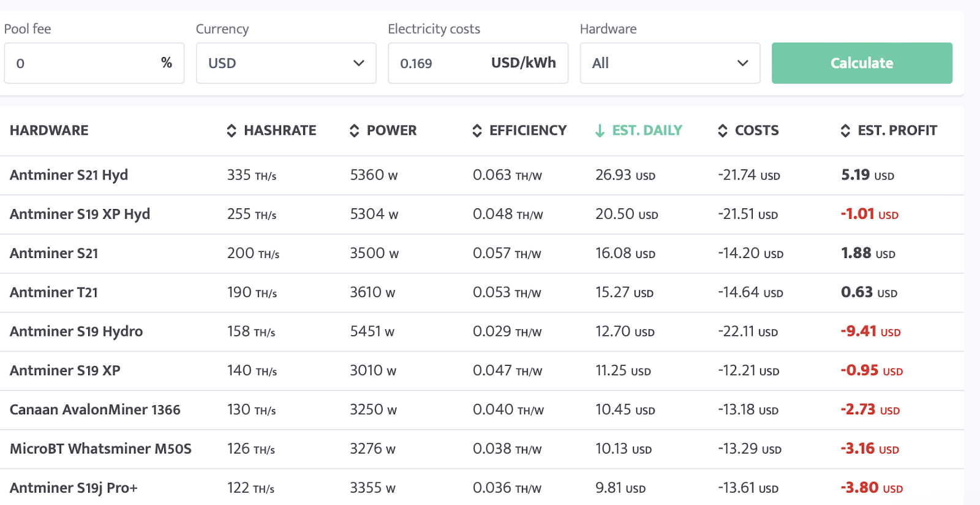980x505 pixels.
Task: Click the 5360 W power value
Action: pyautogui.click(x=374, y=175)
